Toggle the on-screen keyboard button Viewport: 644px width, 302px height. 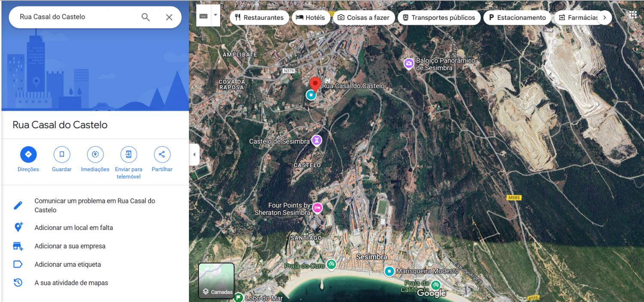coord(204,16)
